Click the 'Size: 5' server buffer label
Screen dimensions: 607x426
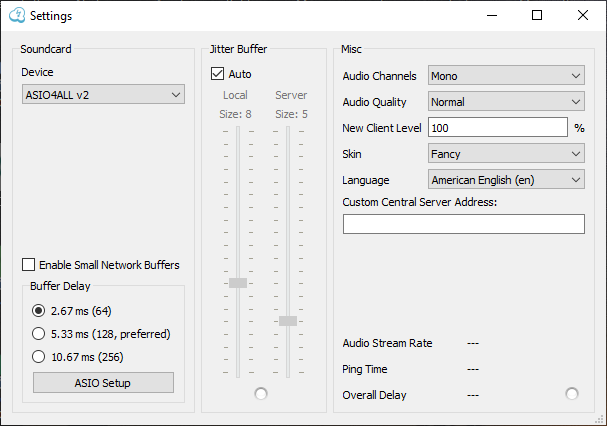coord(291,114)
